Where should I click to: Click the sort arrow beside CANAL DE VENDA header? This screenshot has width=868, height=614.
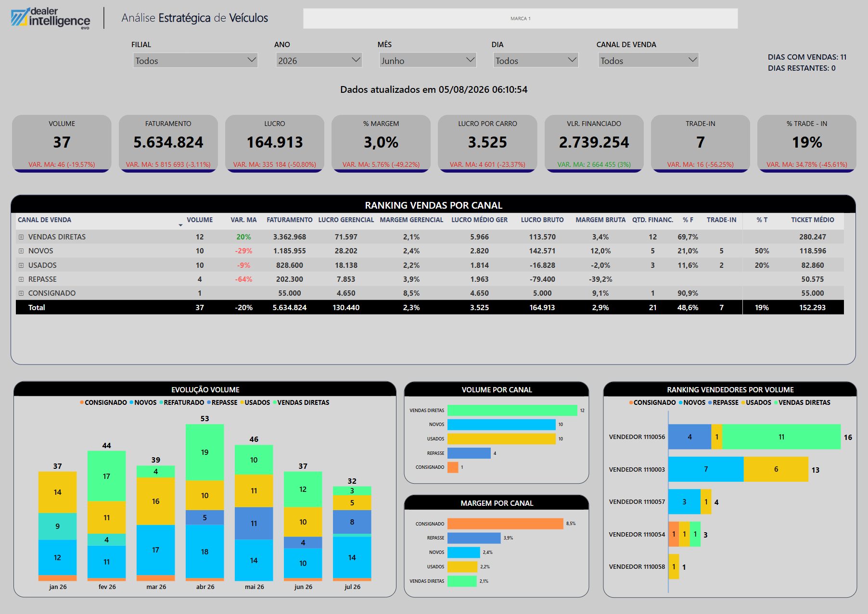[180, 225]
